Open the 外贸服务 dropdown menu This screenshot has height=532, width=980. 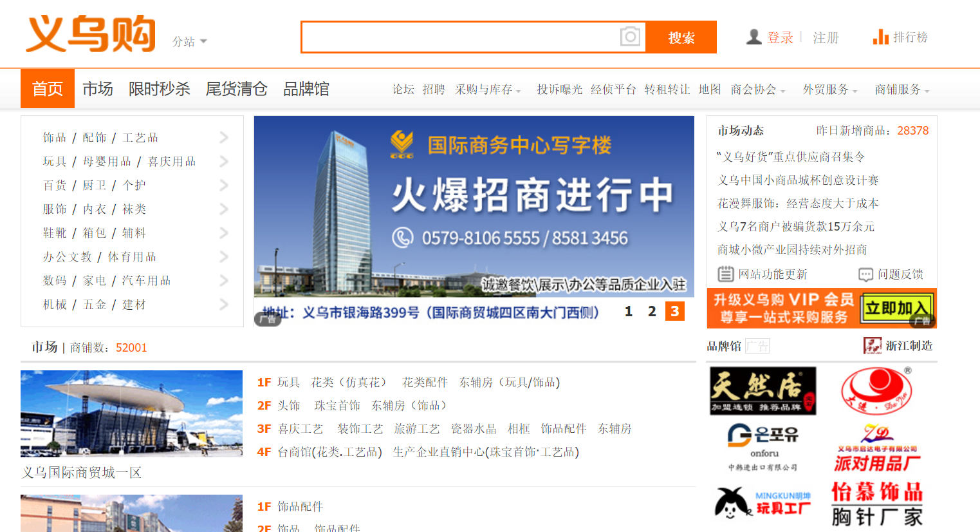[x=830, y=90]
